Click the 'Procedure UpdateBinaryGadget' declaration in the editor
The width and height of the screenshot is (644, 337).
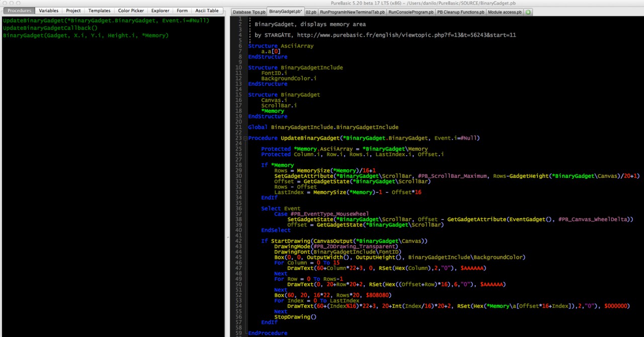click(364, 138)
